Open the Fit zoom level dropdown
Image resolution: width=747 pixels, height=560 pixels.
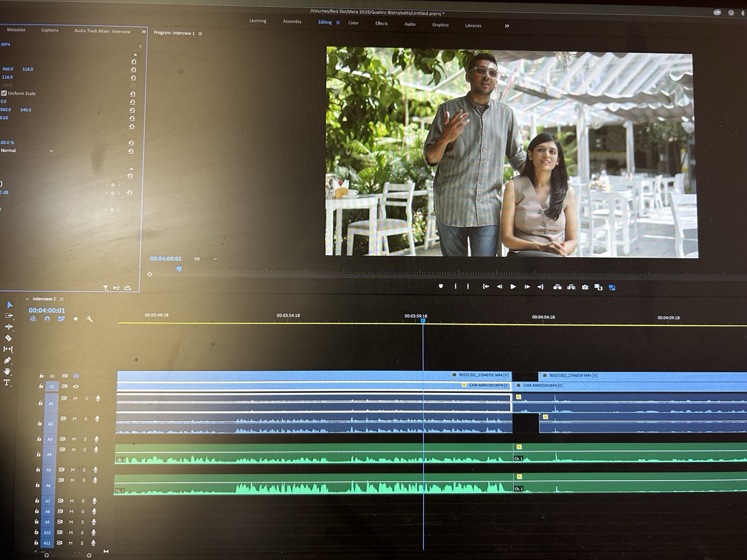(x=205, y=259)
